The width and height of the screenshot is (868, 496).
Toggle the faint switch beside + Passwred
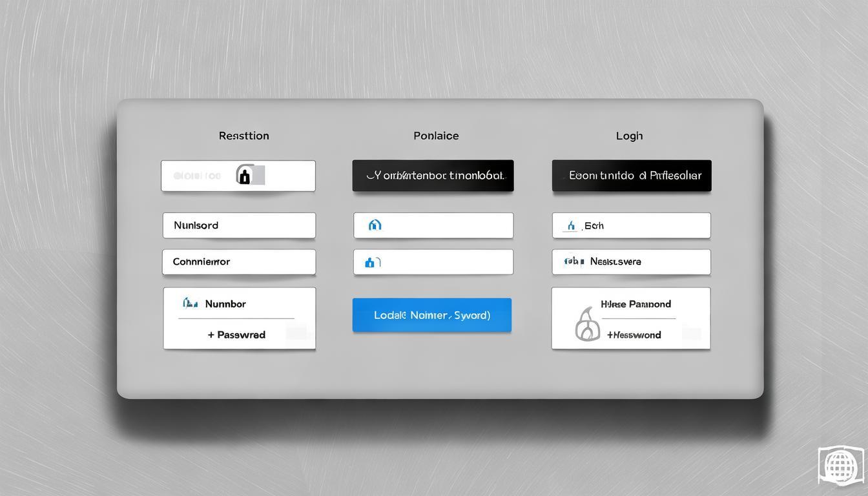[296, 334]
